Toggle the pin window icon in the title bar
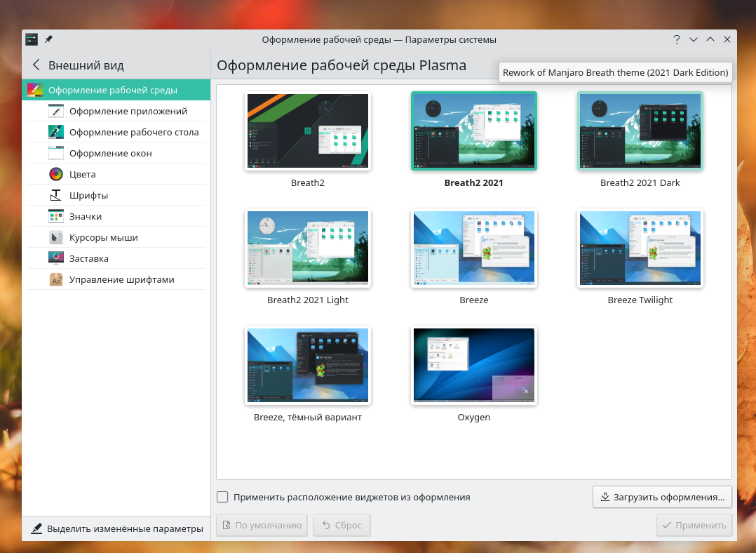Viewport: 756px width, 553px height. (48, 39)
